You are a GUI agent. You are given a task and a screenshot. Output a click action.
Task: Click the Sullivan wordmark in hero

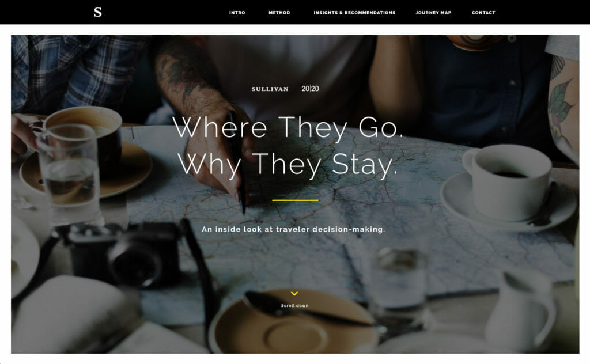tap(270, 89)
